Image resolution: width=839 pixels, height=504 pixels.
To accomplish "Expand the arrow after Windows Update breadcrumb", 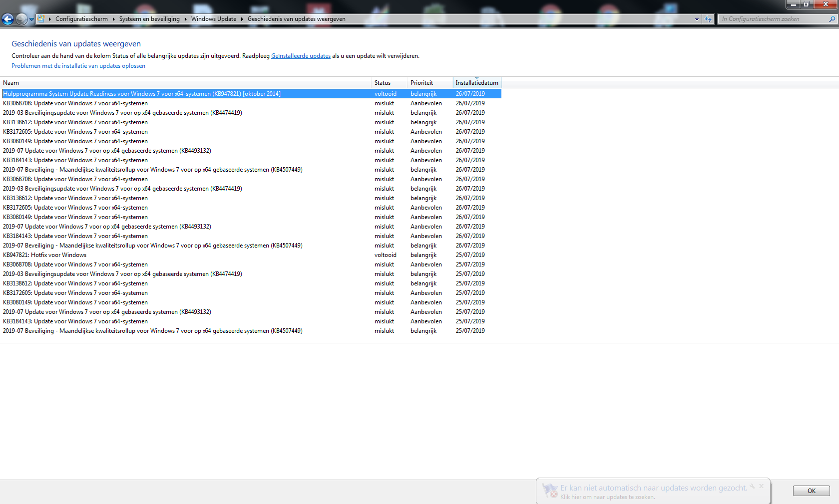I will click(242, 19).
